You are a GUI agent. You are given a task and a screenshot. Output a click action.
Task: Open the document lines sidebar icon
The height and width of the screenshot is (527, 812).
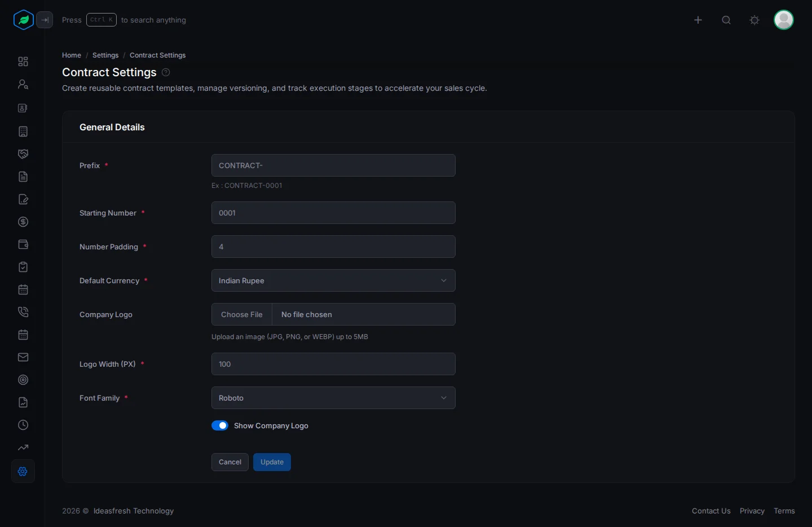pyautogui.click(x=23, y=177)
